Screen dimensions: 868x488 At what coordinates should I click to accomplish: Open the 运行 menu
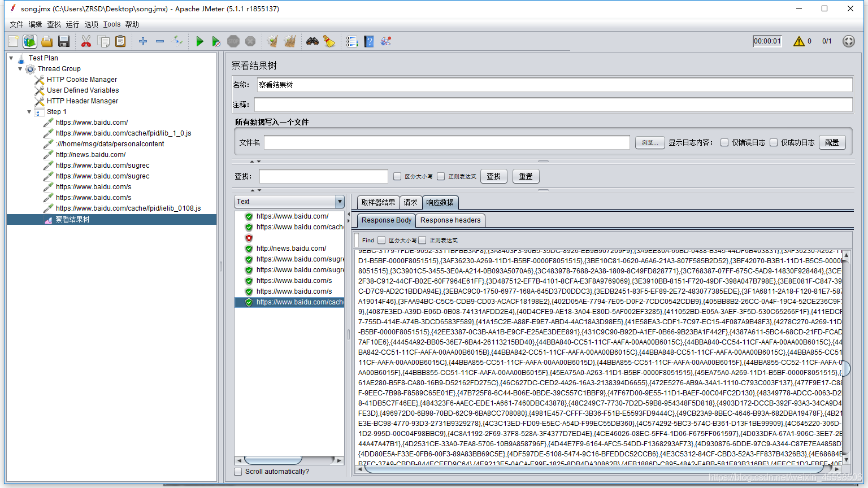72,24
